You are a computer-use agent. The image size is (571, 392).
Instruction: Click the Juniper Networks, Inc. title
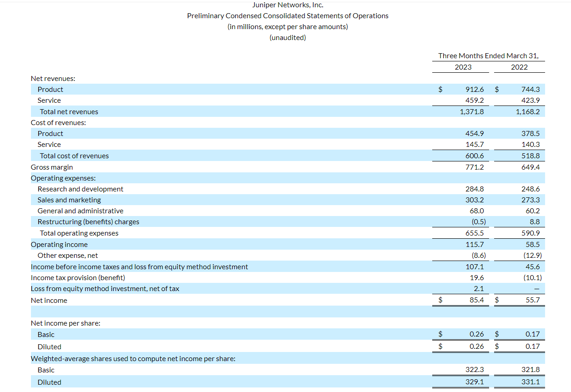pos(288,5)
